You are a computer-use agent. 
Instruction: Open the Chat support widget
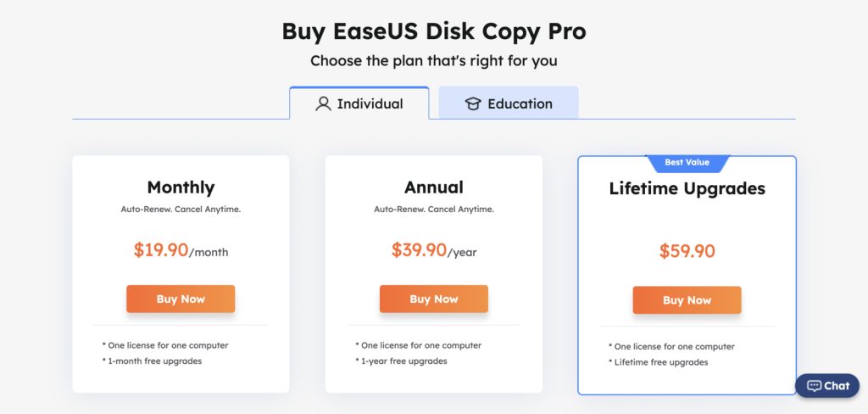[827, 386]
